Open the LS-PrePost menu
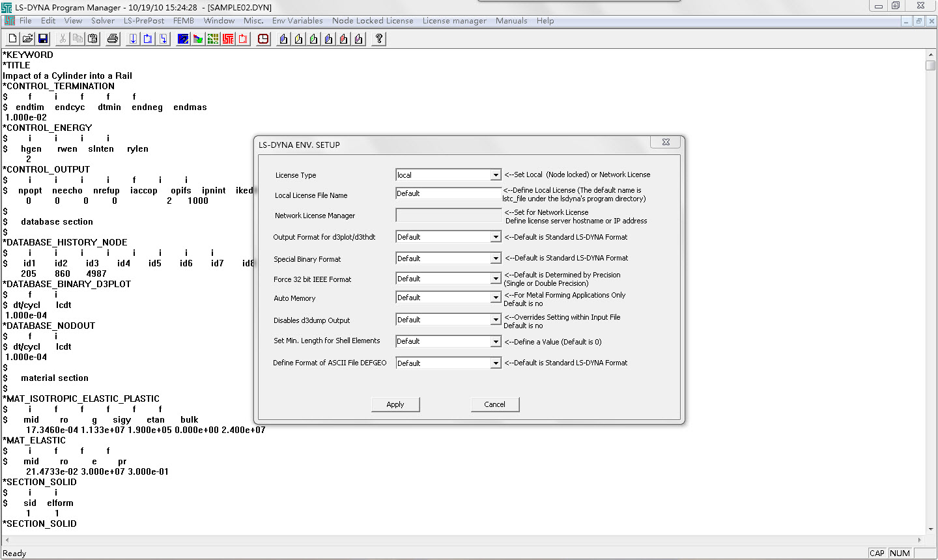The image size is (938, 560). (144, 21)
